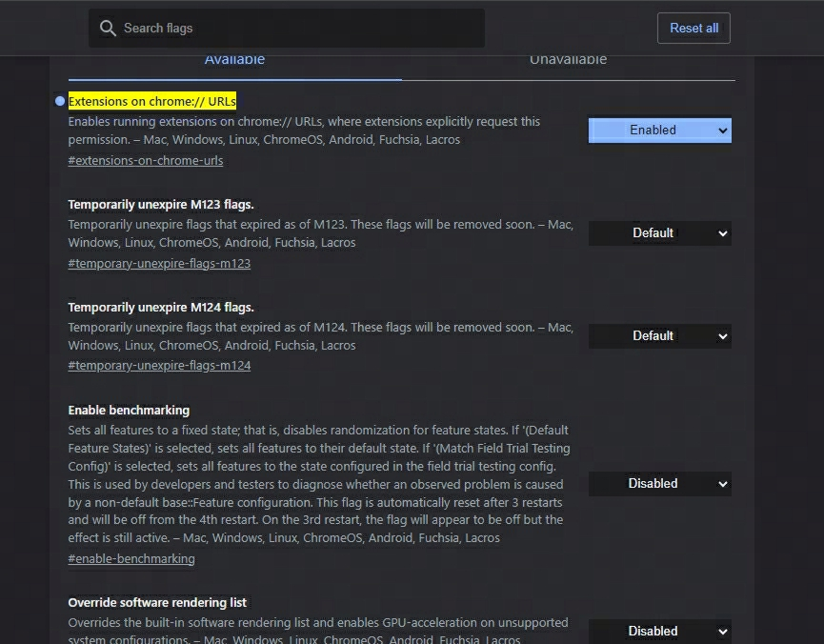Expand Override software rendering list dropdown
This screenshot has height=644, width=824.
point(659,631)
